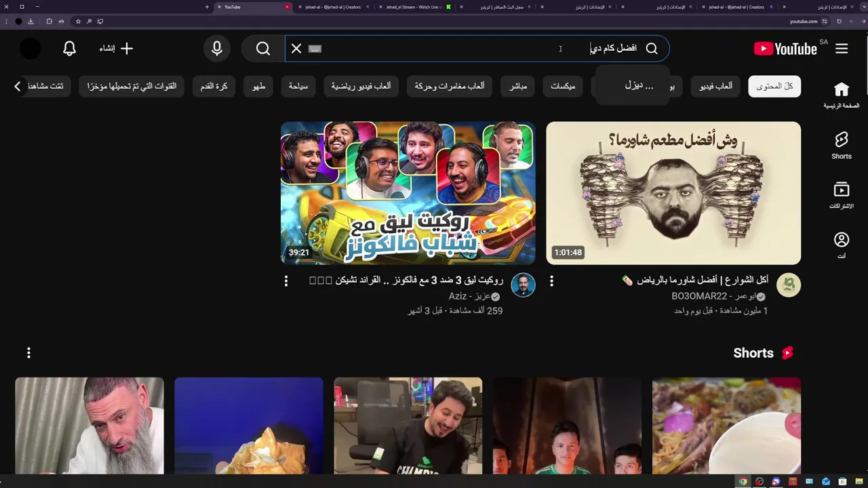Screen dimensions: 868x488
Task: Open the browser downloads icon
Action: click(x=31, y=21)
